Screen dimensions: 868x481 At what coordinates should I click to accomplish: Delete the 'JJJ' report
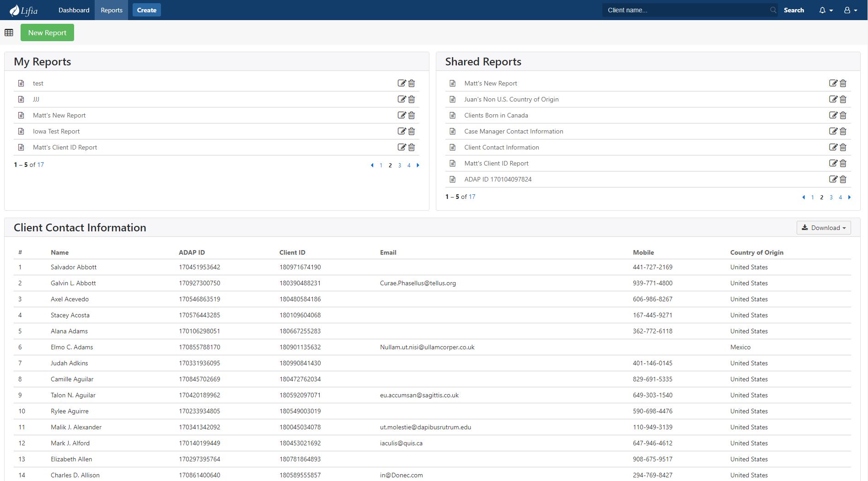[412, 99]
